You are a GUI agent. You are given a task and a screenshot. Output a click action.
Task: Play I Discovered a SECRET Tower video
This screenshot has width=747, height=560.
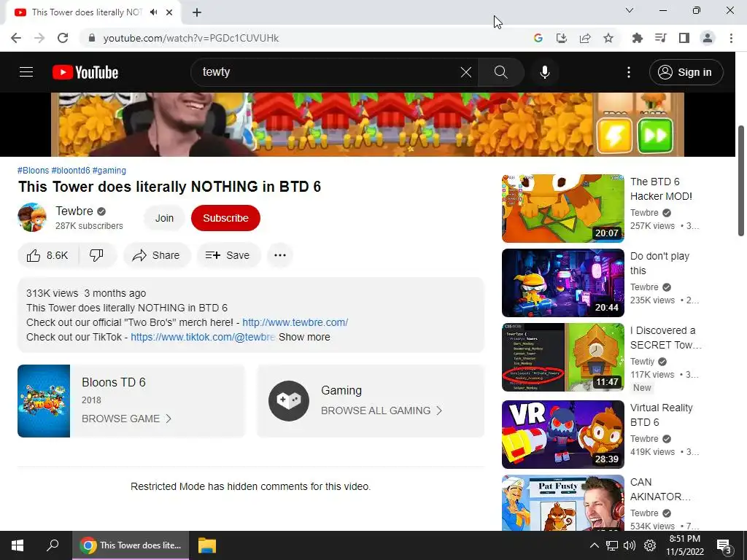[562, 357]
